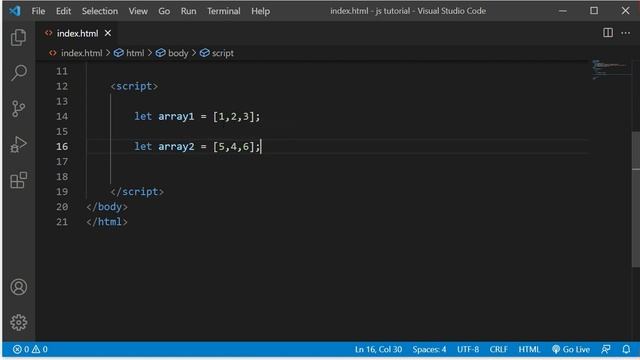Open the Go menu
Image resolution: width=640 pixels, height=360 pixels.
[x=164, y=11]
